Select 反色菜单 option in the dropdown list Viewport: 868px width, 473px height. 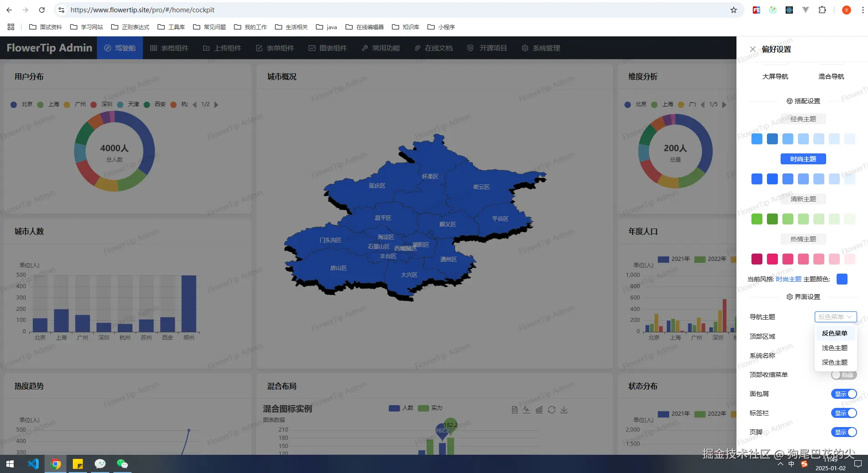[x=835, y=333]
